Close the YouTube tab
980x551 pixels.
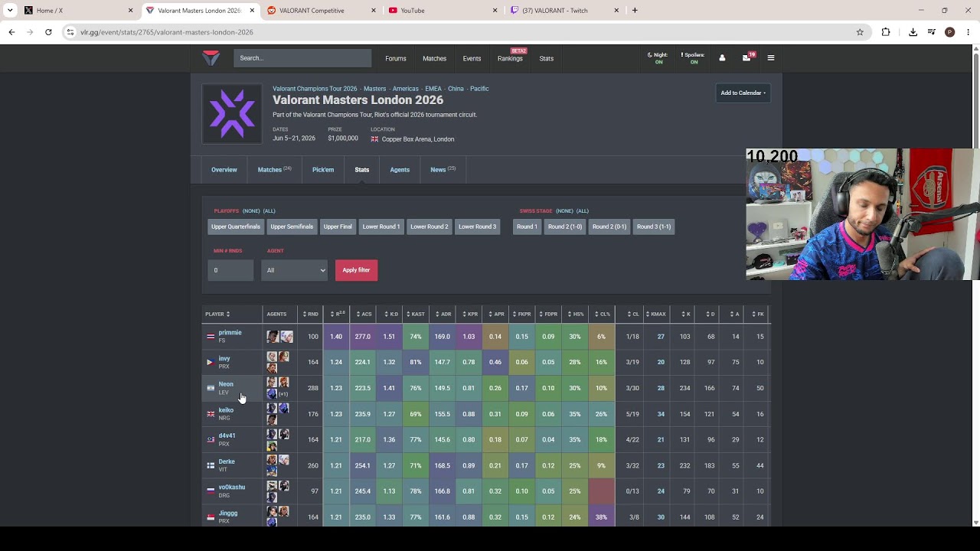pos(495,11)
